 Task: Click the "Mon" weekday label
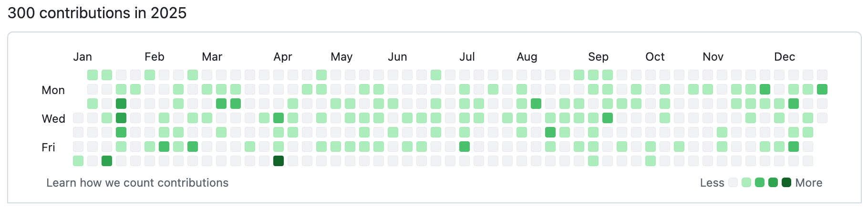pyautogui.click(x=53, y=90)
